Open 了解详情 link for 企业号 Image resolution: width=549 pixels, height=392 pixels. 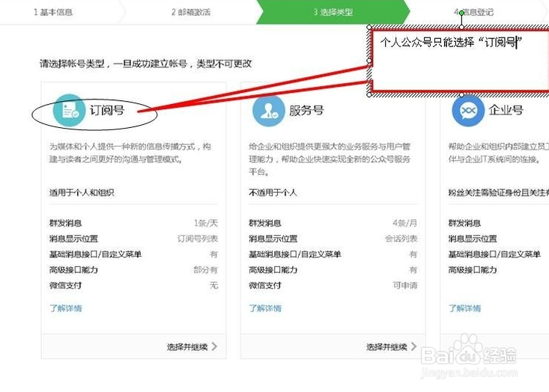pos(464,308)
